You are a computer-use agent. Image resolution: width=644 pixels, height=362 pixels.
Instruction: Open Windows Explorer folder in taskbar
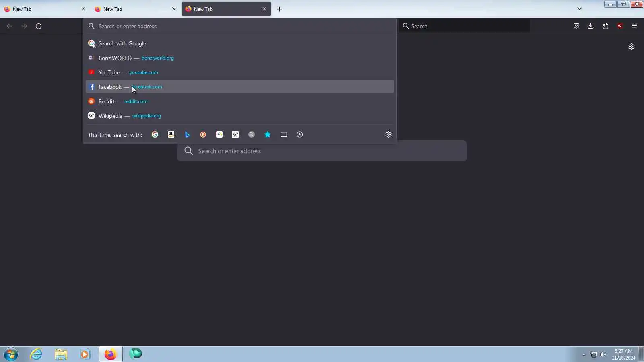[x=61, y=354]
